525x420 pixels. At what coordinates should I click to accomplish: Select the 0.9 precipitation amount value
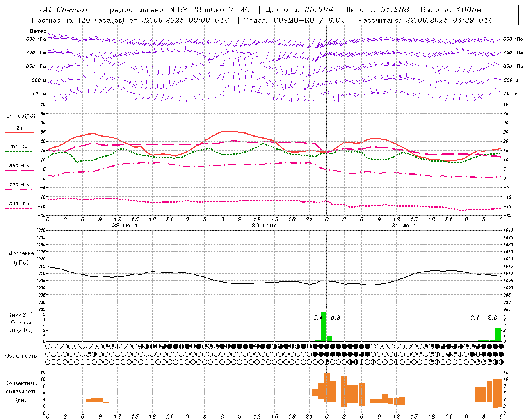[x=336, y=317]
